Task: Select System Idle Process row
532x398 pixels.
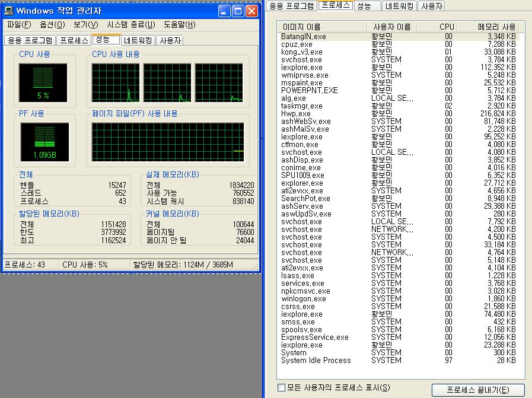Action: [x=399, y=361]
